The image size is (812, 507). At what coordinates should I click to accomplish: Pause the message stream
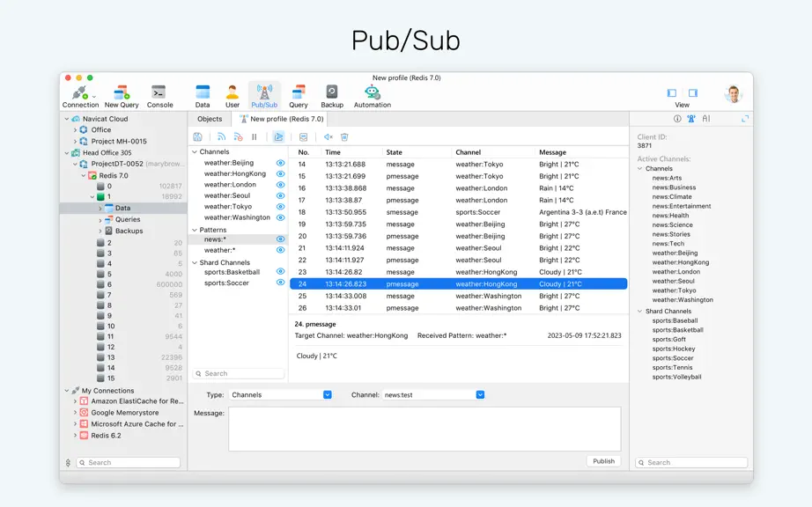[255, 137]
